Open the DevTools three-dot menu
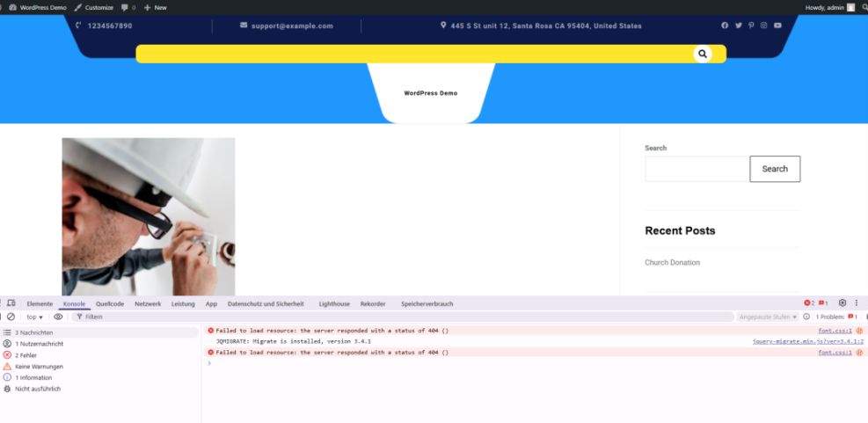The image size is (868, 423). [857, 303]
